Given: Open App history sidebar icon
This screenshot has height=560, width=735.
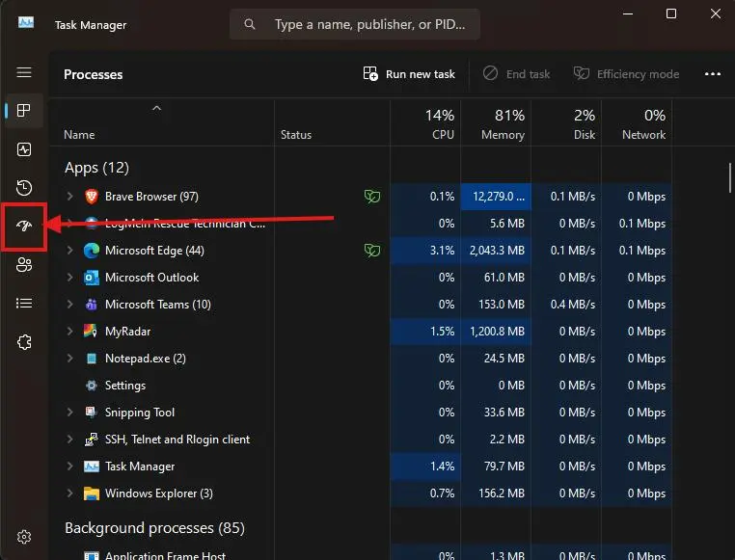Looking at the screenshot, I should tap(24, 188).
